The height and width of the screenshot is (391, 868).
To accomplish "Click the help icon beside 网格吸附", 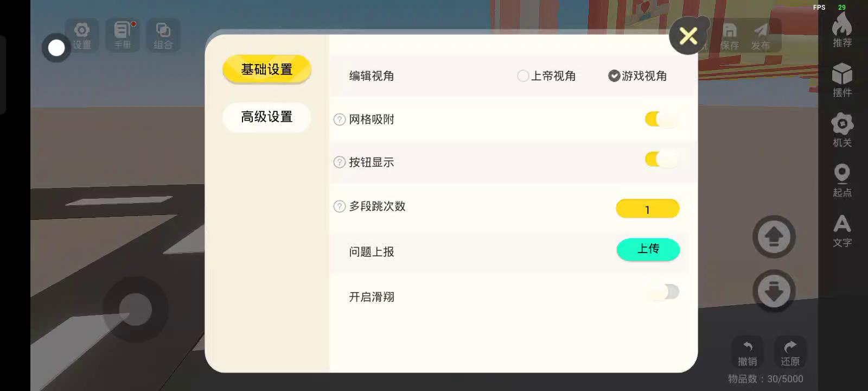I will [x=340, y=119].
